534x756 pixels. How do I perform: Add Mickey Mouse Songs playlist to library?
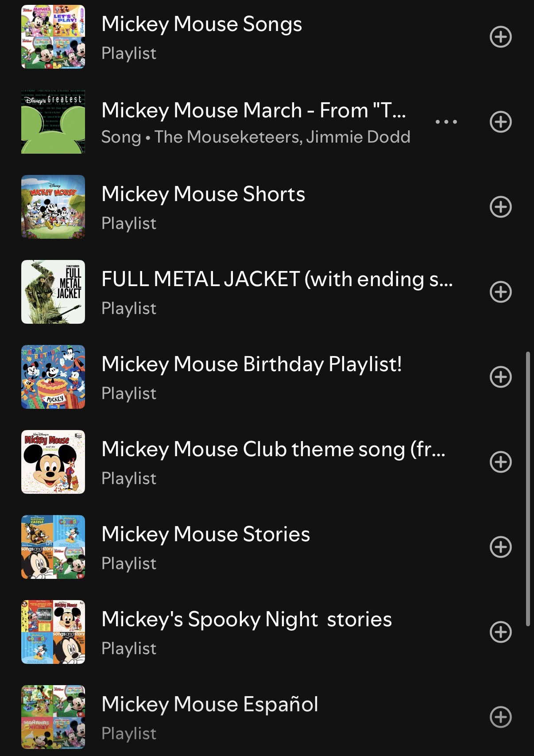(x=501, y=37)
